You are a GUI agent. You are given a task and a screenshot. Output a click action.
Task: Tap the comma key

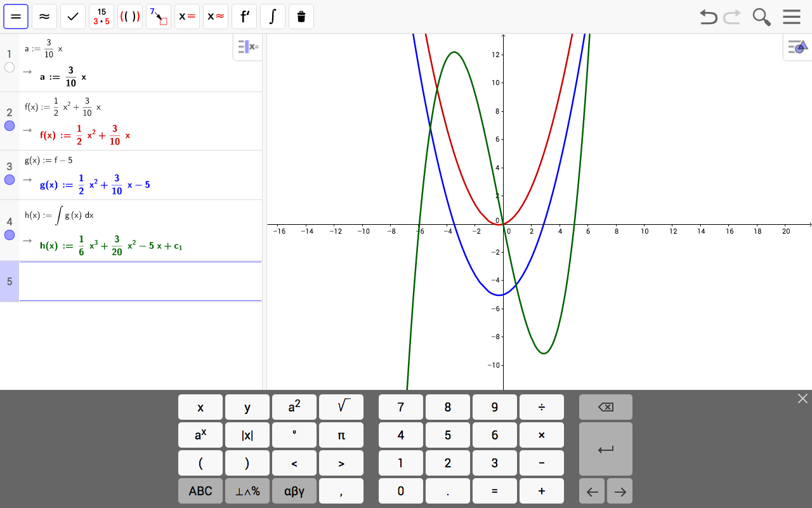pyautogui.click(x=341, y=491)
